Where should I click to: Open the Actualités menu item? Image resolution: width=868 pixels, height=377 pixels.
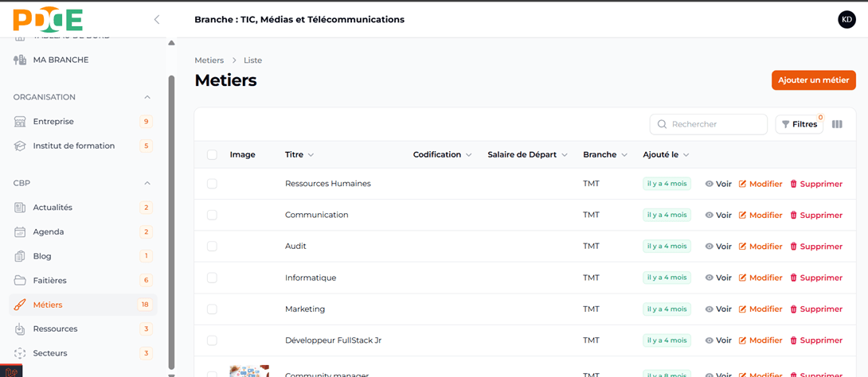point(53,208)
